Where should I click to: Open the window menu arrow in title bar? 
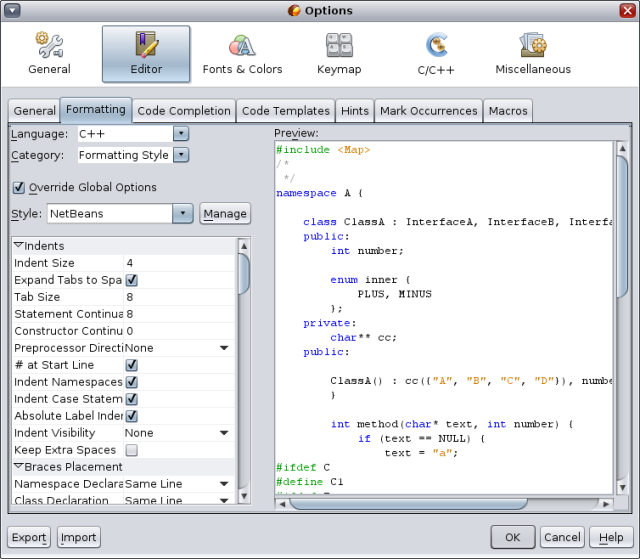click(12, 10)
